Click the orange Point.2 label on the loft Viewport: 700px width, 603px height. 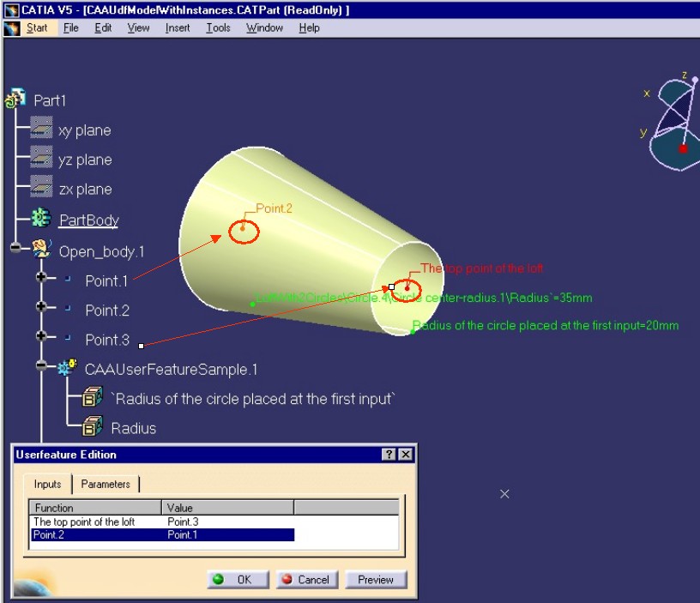274,208
